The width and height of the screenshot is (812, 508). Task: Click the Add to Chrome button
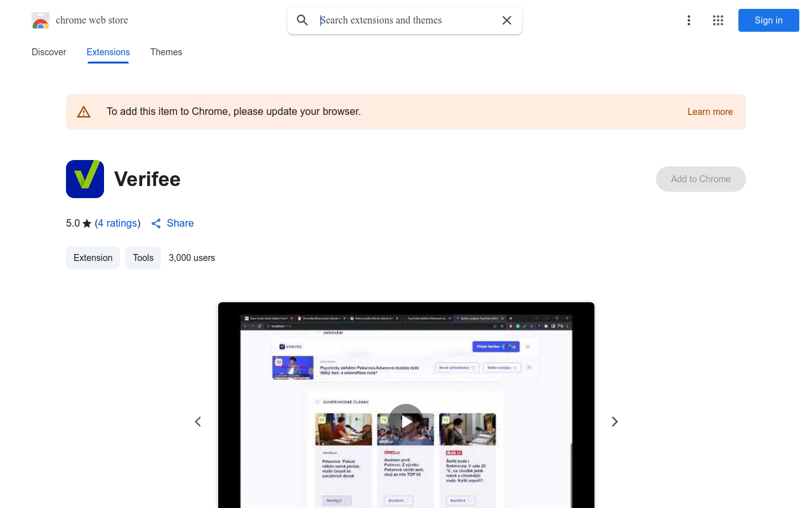pos(701,179)
